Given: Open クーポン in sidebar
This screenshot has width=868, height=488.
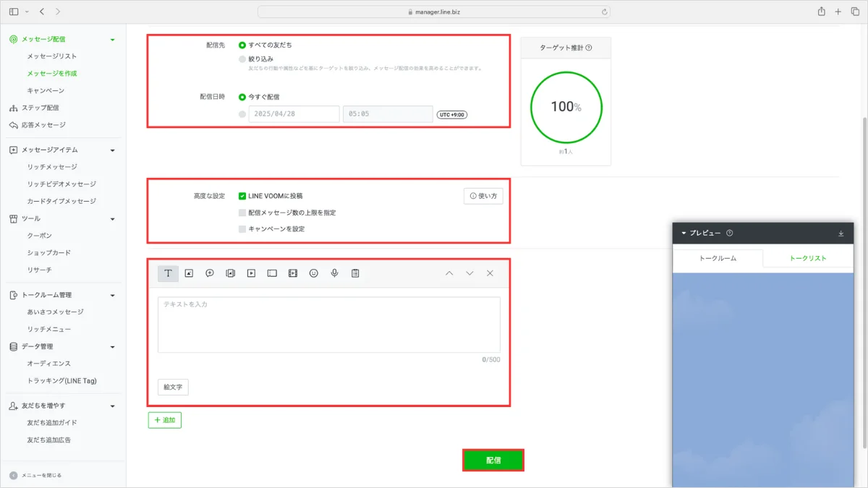Looking at the screenshot, I should [40, 236].
